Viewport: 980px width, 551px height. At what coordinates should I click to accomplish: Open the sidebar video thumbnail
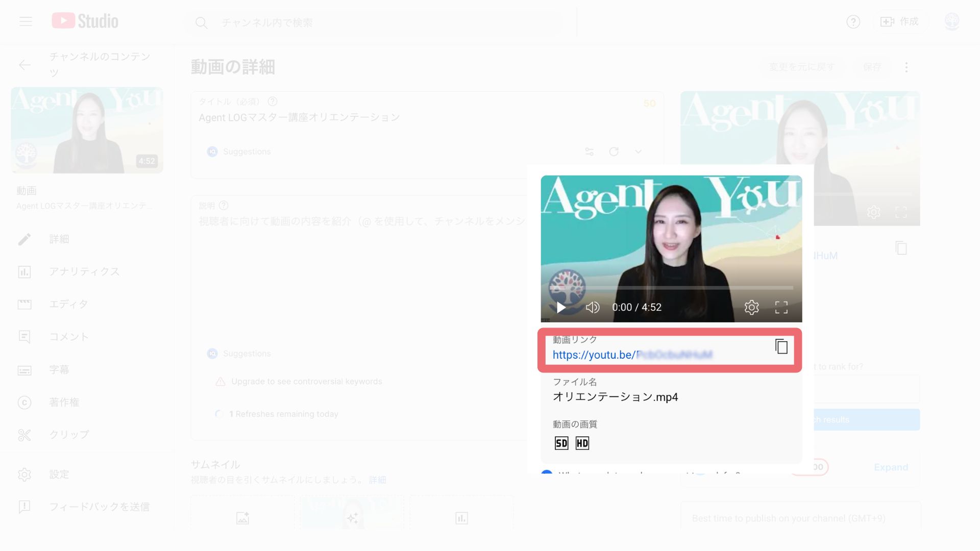tap(87, 130)
